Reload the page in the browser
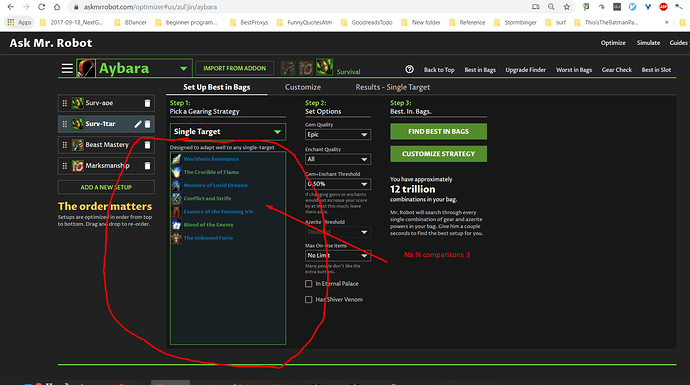Image resolution: width=690 pixels, height=385 pixels. pyautogui.click(x=41, y=7)
